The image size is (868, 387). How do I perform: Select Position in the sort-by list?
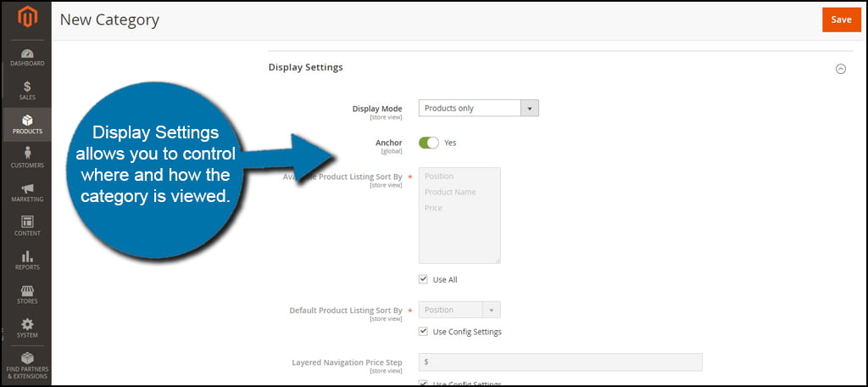tap(439, 177)
